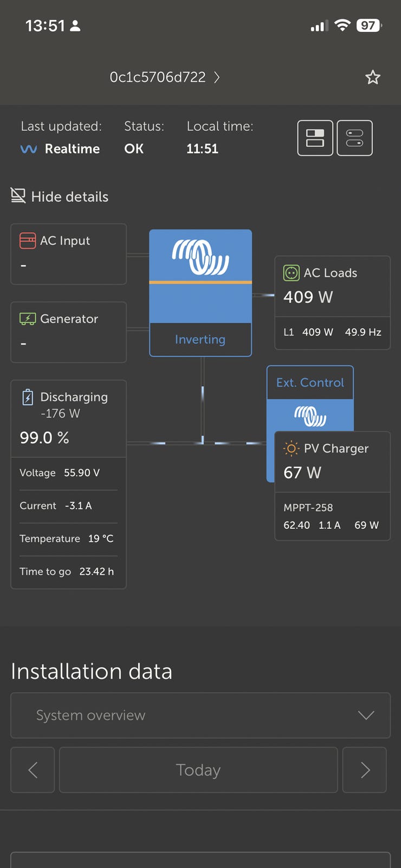This screenshot has width=401, height=868.
Task: Switch to the dashboard layout view icon
Action: pos(315,138)
